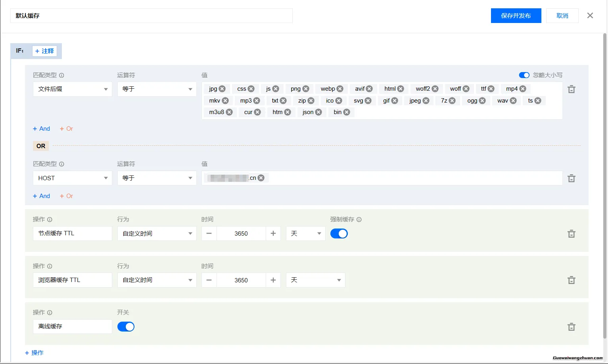Viewport: 608px width, 364px height.
Task: Delete the offline cache operation
Action: click(571, 327)
